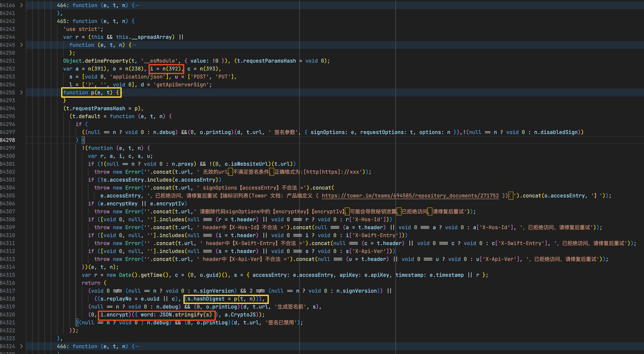Expand the folded function at line 84166
Viewport: 644px width, 354px height.
21,5
